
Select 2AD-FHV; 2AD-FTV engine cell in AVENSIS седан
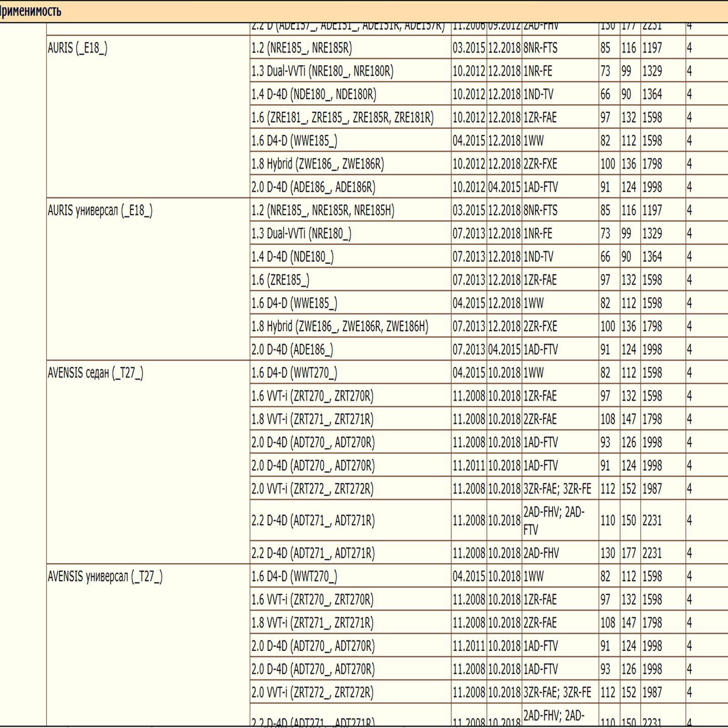(x=554, y=520)
